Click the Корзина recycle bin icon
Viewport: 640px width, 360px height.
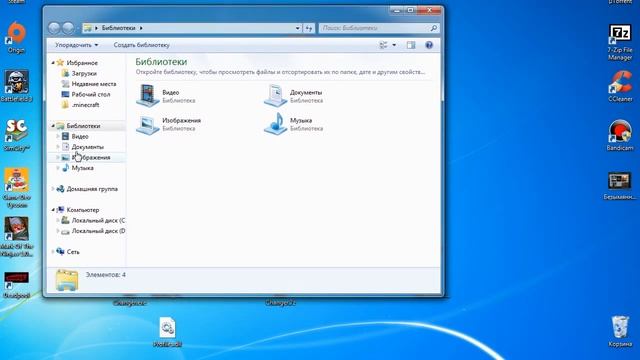pos(620,331)
